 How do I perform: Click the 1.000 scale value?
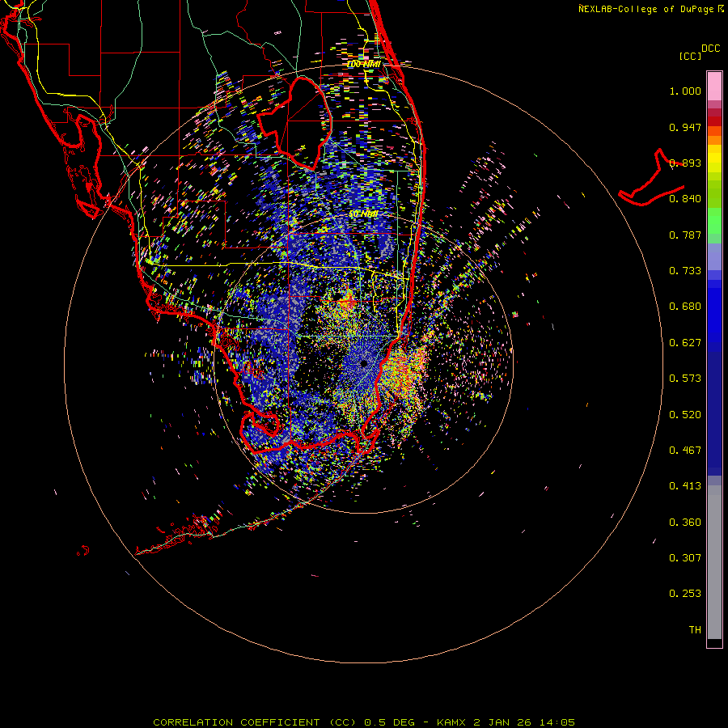pos(685,91)
